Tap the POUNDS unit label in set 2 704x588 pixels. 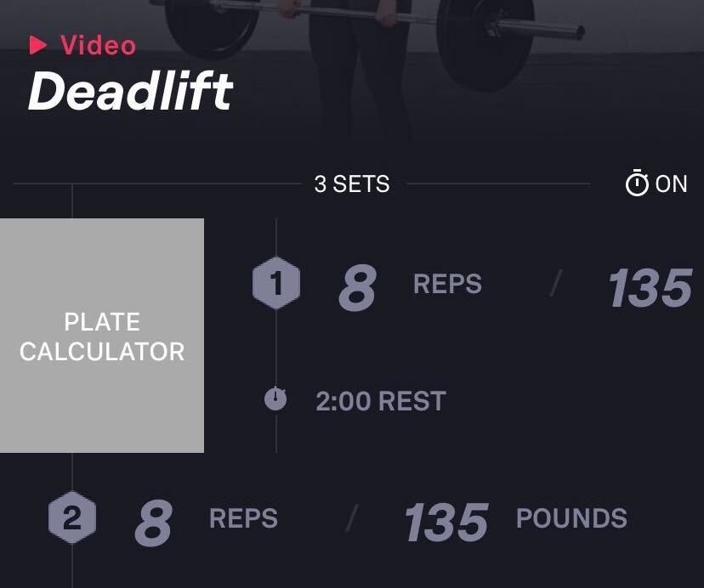[x=571, y=518]
